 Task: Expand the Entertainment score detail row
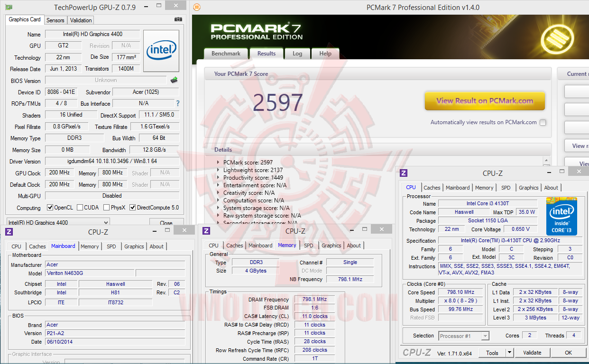click(219, 185)
